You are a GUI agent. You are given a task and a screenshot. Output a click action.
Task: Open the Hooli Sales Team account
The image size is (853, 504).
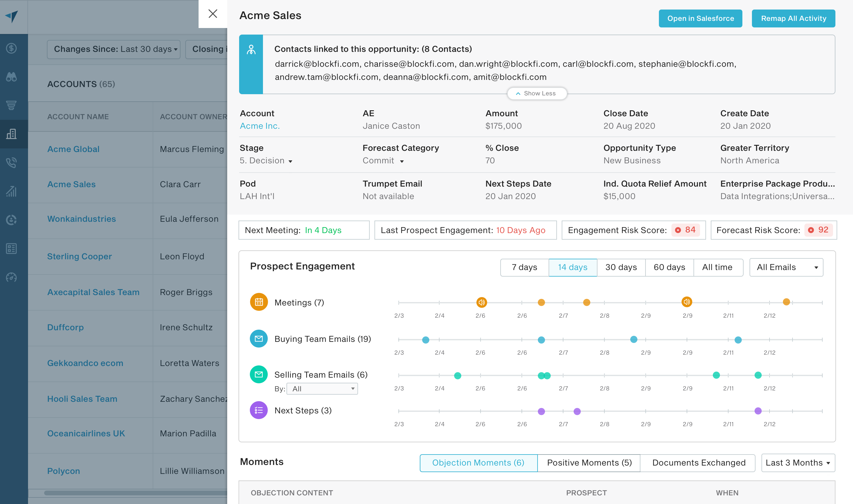click(82, 399)
